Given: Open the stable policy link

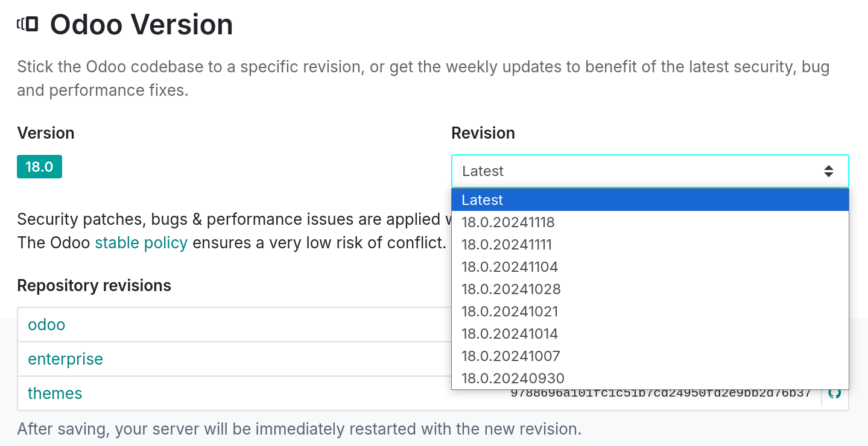Looking at the screenshot, I should click(x=141, y=242).
